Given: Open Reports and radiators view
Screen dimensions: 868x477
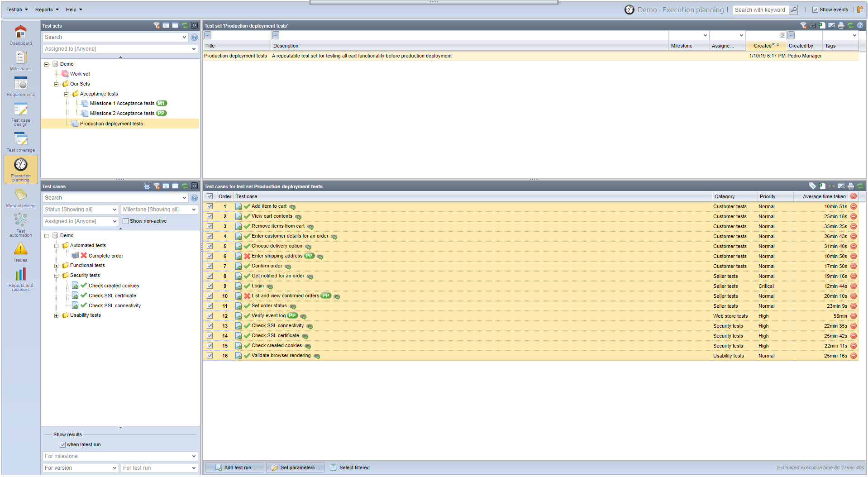Looking at the screenshot, I should tap(21, 279).
